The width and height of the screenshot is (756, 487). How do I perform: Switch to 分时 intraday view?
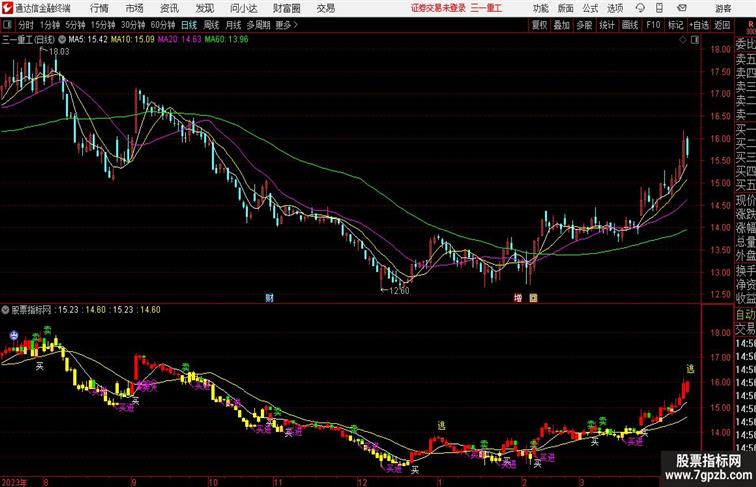(26, 25)
